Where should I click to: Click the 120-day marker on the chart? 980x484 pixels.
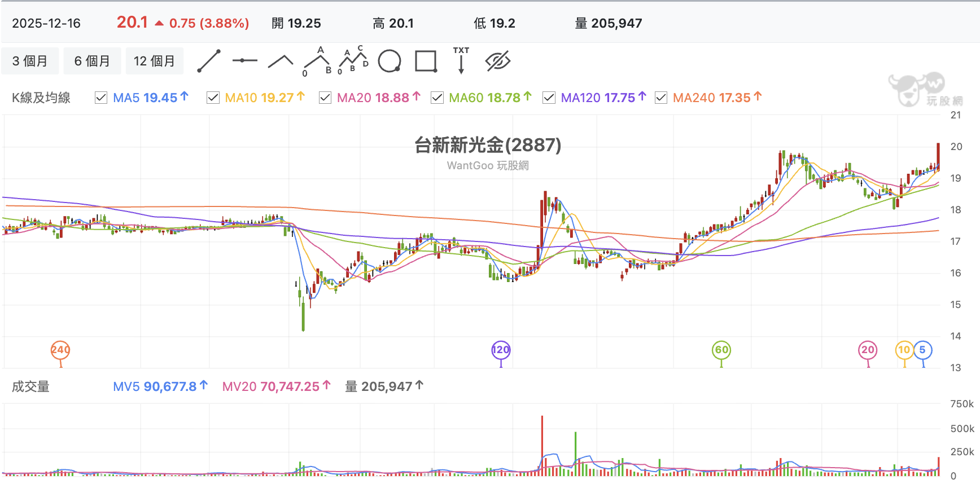point(501,350)
